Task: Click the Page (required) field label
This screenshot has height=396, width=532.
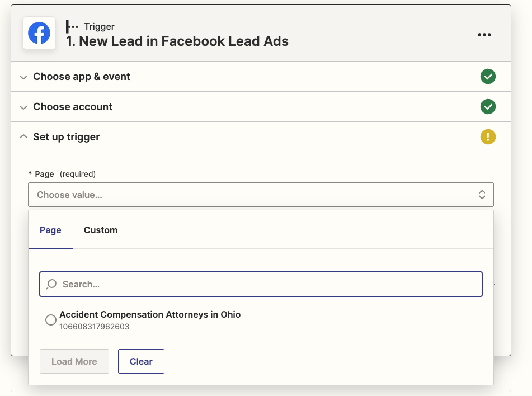Action: click(x=62, y=174)
